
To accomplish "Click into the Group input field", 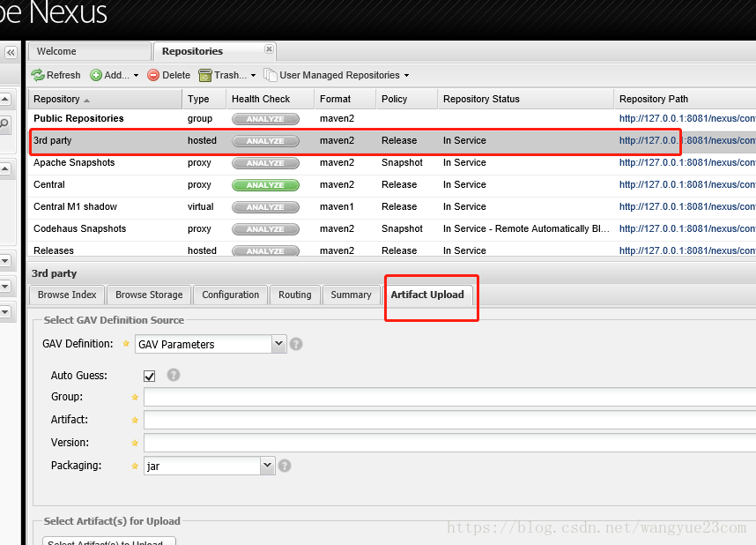I will click(x=450, y=397).
